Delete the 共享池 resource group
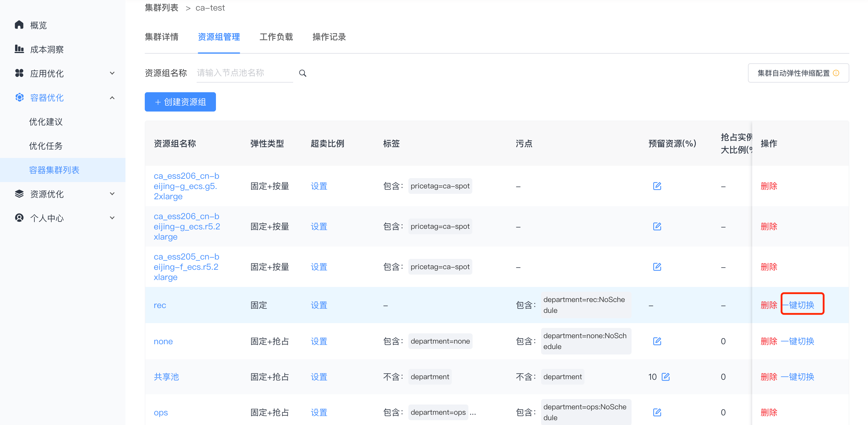 click(x=769, y=377)
